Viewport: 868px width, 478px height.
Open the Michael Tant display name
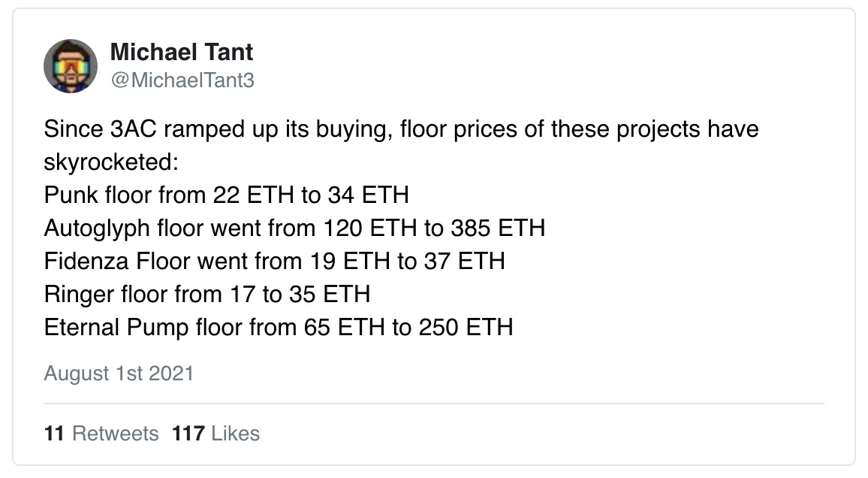pyautogui.click(x=182, y=52)
